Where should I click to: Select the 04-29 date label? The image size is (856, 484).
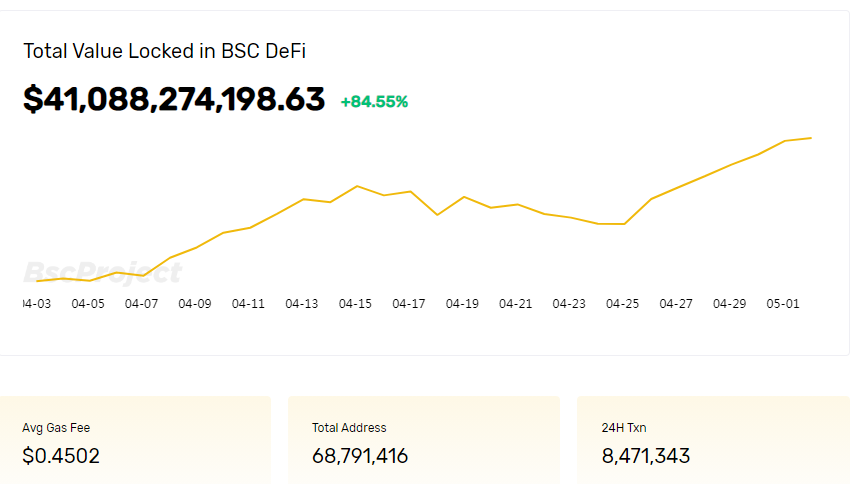click(x=729, y=304)
